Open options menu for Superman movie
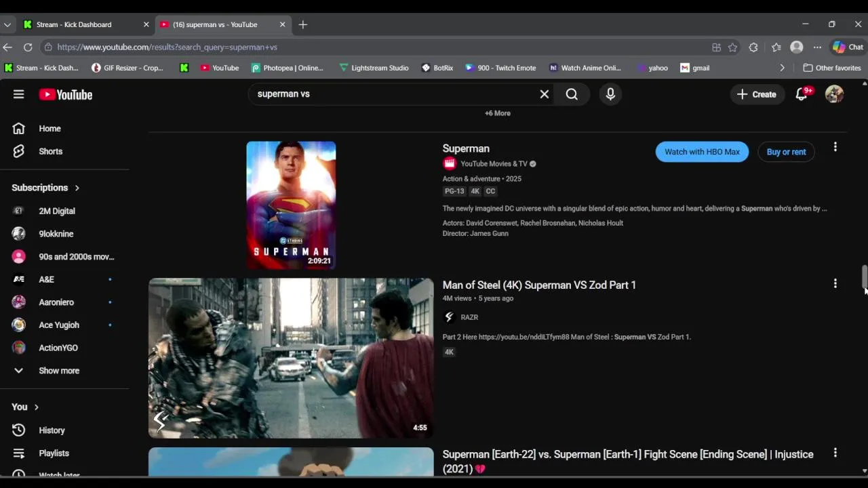This screenshot has width=868, height=488. click(x=835, y=146)
